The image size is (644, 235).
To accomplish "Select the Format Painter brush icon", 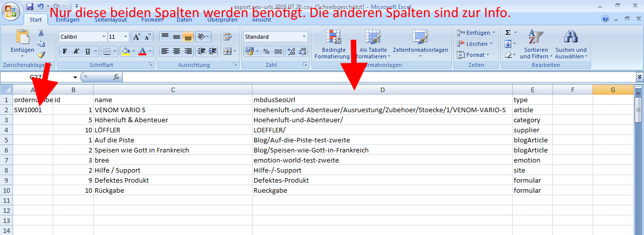I will pos(41,55).
